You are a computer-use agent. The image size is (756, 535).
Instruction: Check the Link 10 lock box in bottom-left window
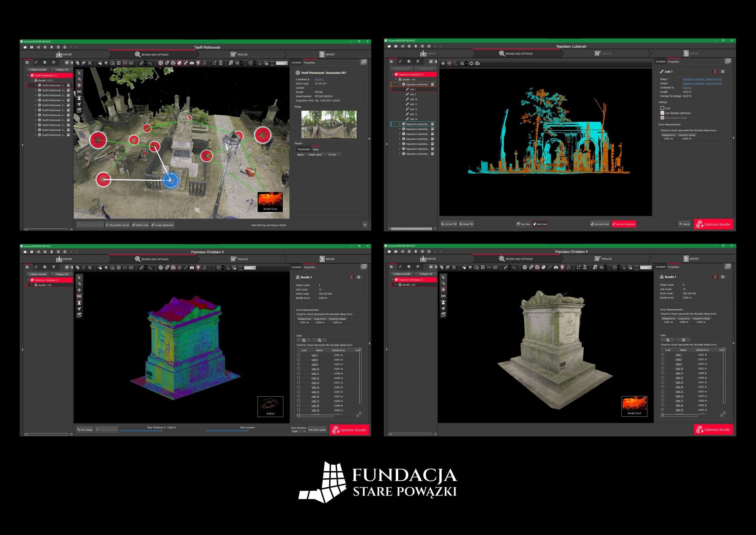(299, 369)
